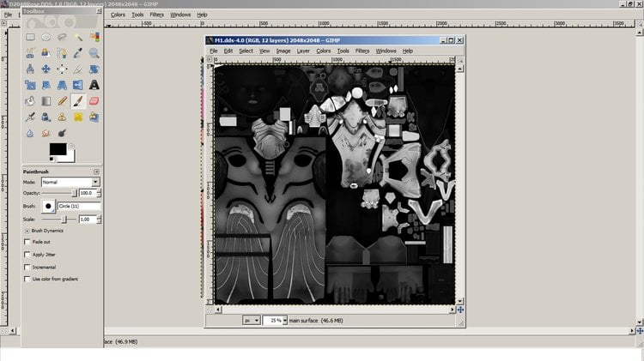Image resolution: width=644 pixels, height=361 pixels.
Task: Select the Fuzzy Select magic wand tool
Action: (78, 38)
